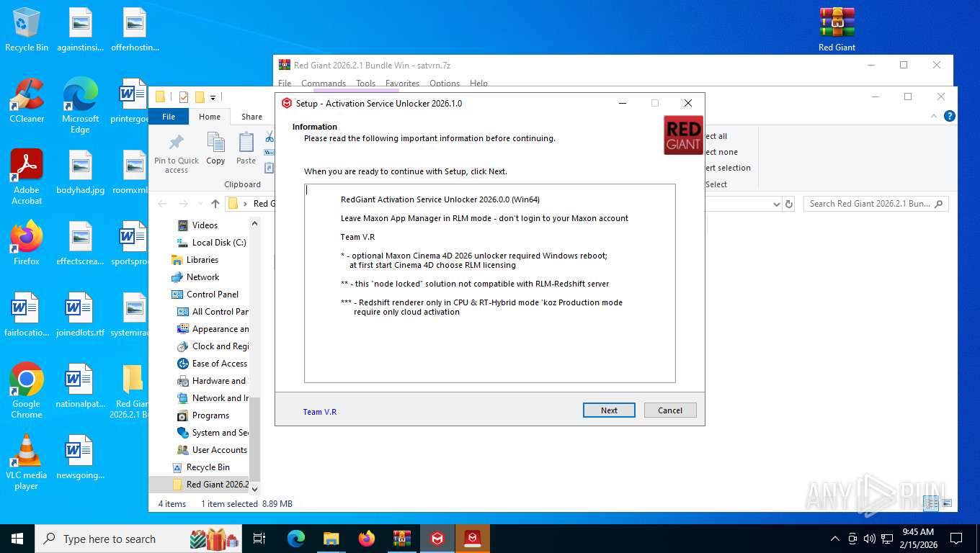
Task: Click Next in the Setup wizard
Action: [609, 410]
